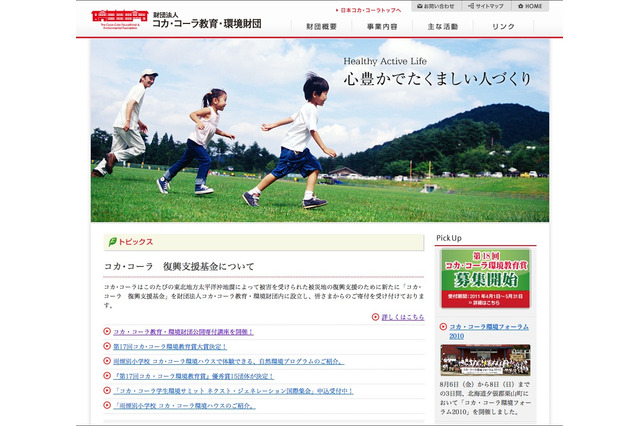Click the green leaf icon beside トピックス
The width and height of the screenshot is (640, 426).
point(112,242)
